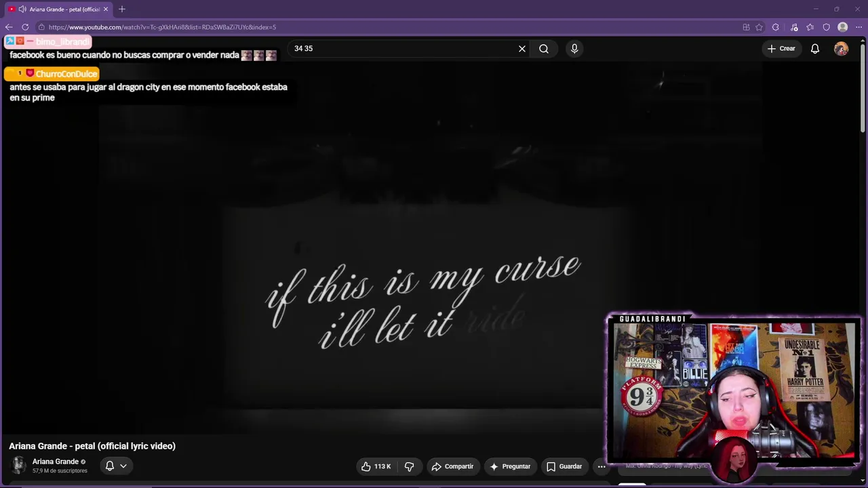Image resolution: width=868 pixels, height=488 pixels.
Task: Run the YouTube search with the magnifier button
Action: (x=544, y=49)
